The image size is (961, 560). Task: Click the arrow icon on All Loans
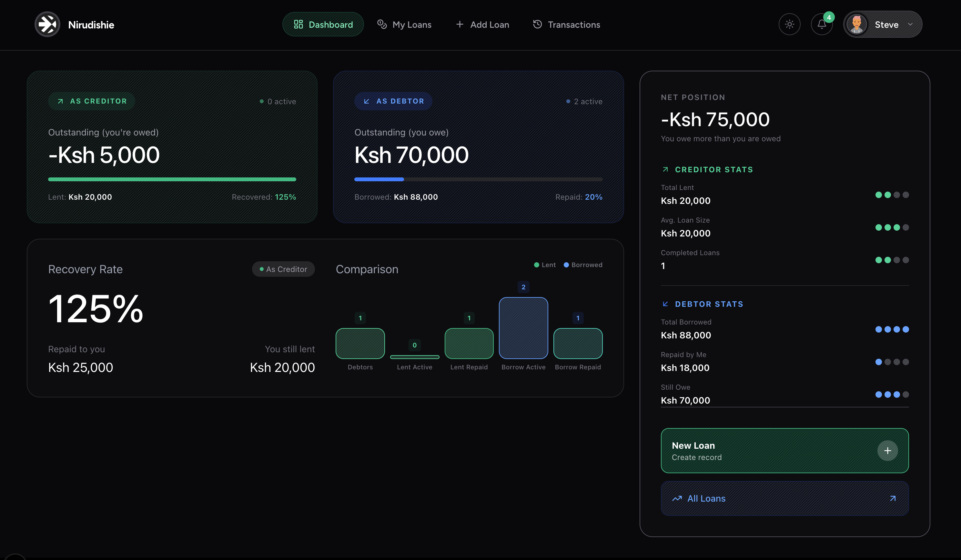click(x=892, y=498)
